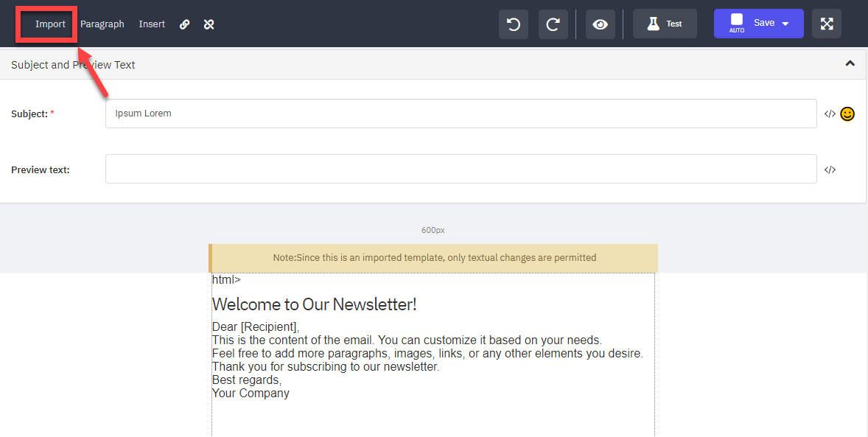Toggle fullscreen editor with the expand icon
The height and width of the screenshot is (437, 868).
(827, 24)
